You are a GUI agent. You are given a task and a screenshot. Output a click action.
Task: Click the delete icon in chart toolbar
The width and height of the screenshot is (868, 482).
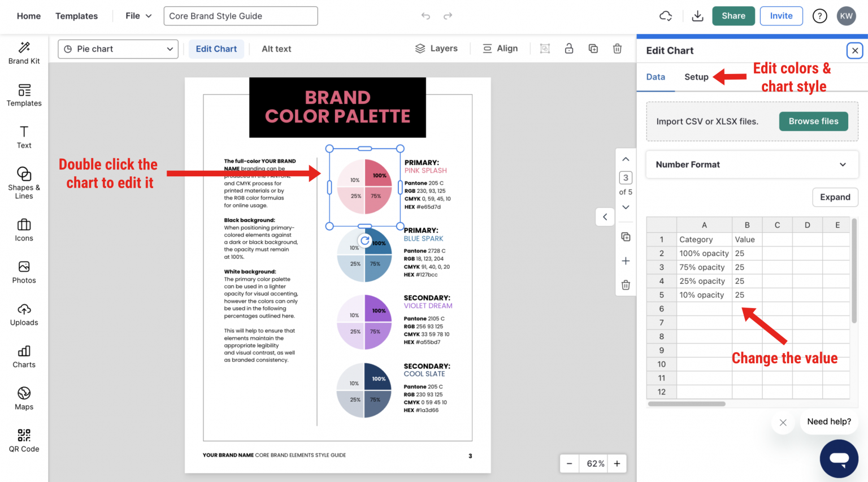[617, 49]
